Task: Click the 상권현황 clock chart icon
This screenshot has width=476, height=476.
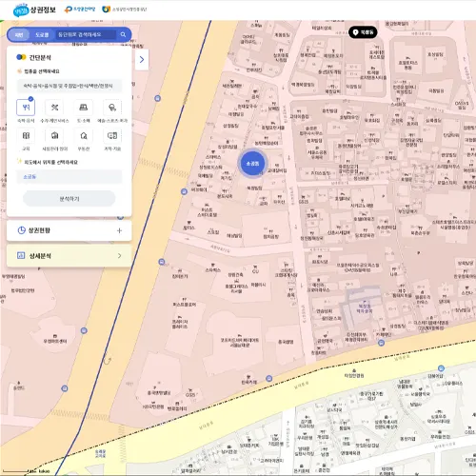Action: (21, 230)
